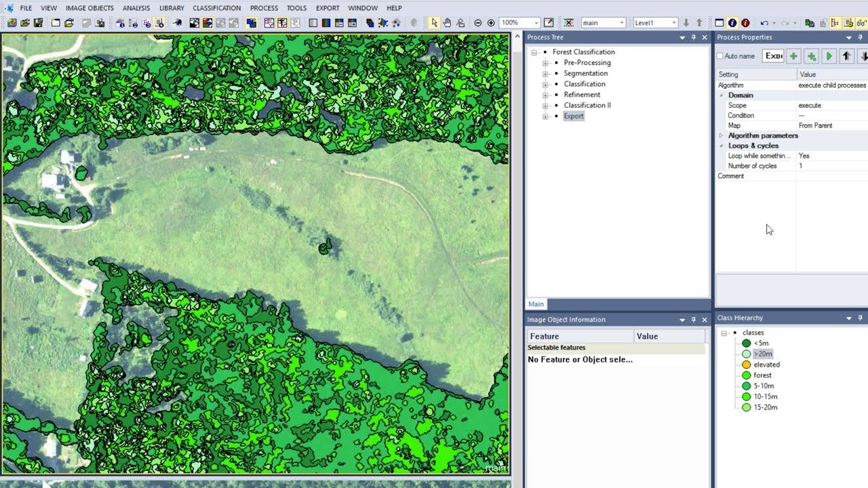Enable the Auto name checkbox
This screenshot has height=488, width=868.
[720, 56]
